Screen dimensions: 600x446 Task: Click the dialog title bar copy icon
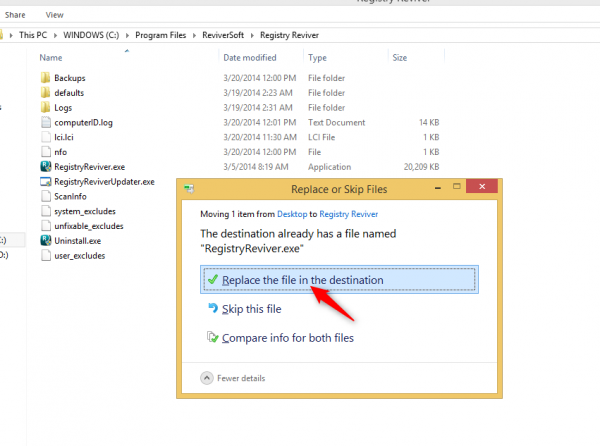pyautogui.click(x=189, y=189)
